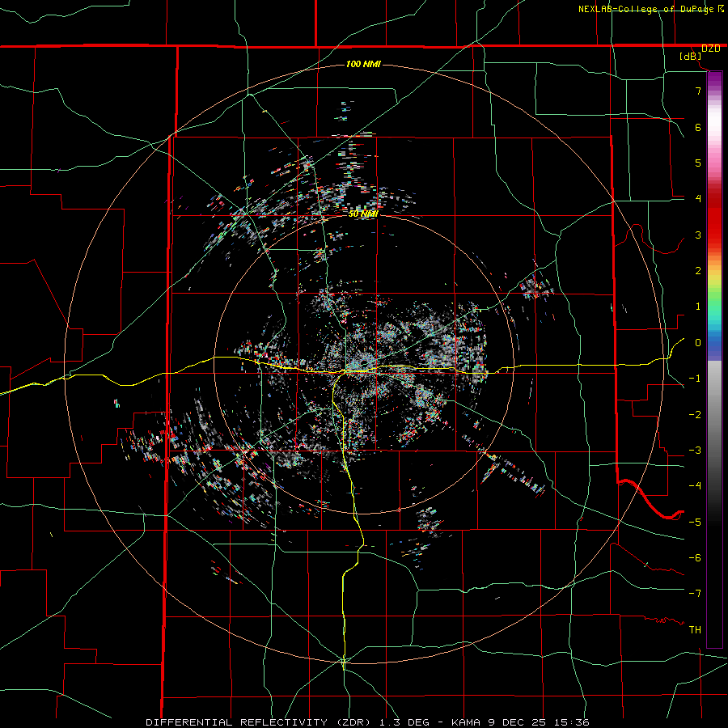728x728 pixels.
Task: Click the -6 value on the color scale
Action: click(x=695, y=558)
